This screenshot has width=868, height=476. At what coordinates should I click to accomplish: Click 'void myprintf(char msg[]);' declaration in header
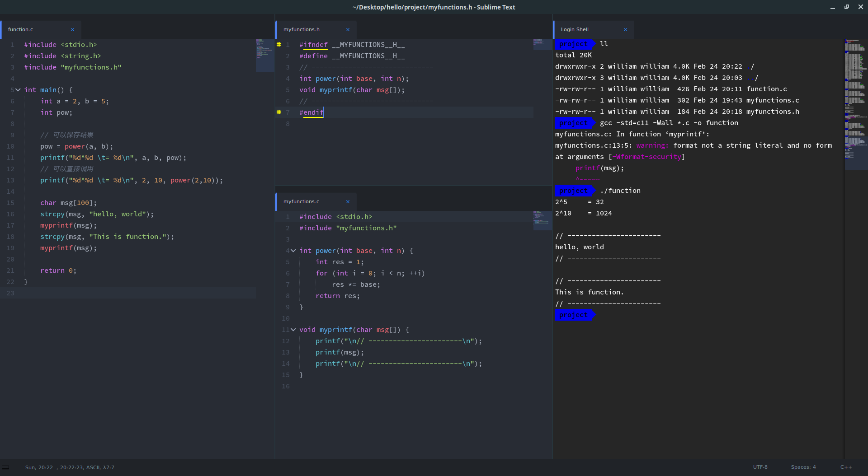(x=352, y=90)
